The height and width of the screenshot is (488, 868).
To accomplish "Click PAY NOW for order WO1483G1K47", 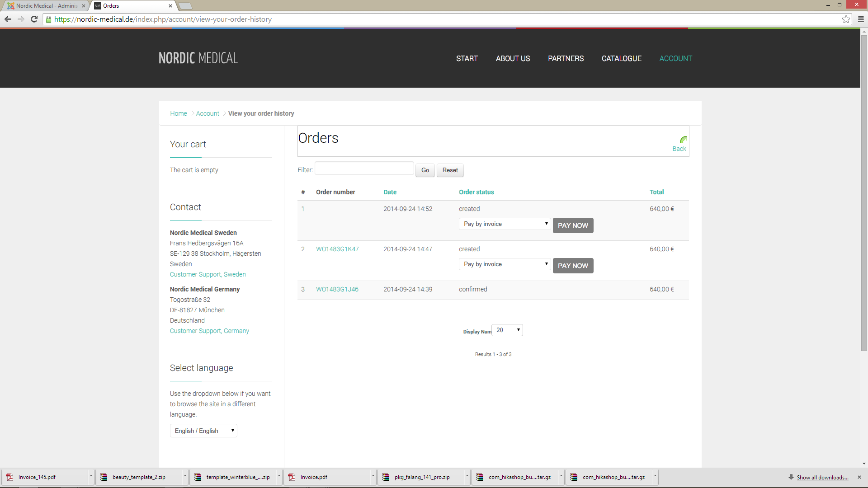I will click(573, 266).
